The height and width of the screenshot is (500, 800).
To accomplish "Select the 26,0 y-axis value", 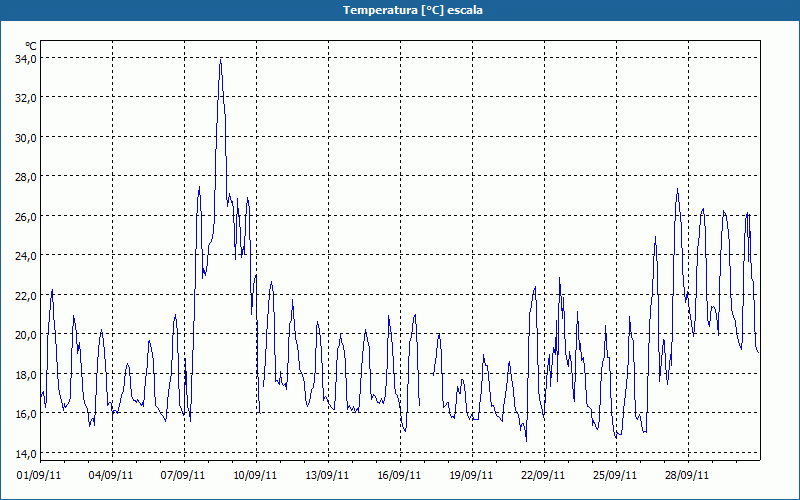I will tap(26, 216).
